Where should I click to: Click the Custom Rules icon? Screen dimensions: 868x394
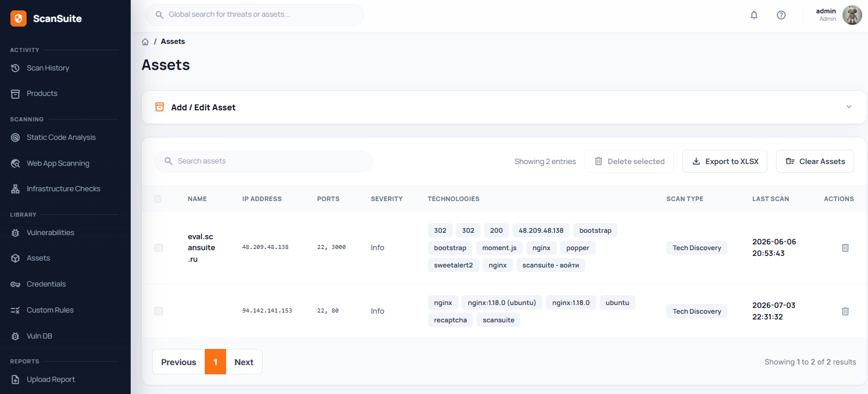click(x=16, y=310)
